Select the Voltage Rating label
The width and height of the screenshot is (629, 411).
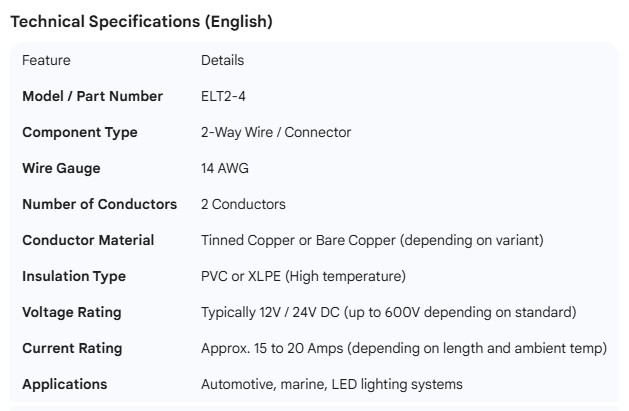click(x=72, y=312)
